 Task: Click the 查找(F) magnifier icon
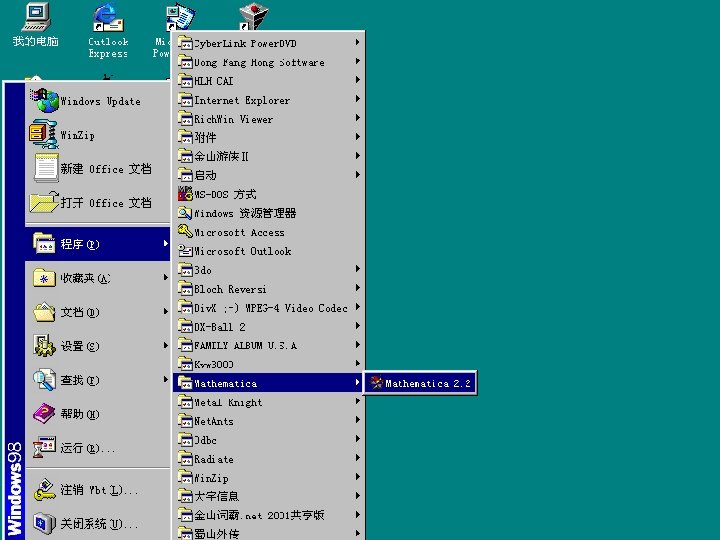point(45,380)
